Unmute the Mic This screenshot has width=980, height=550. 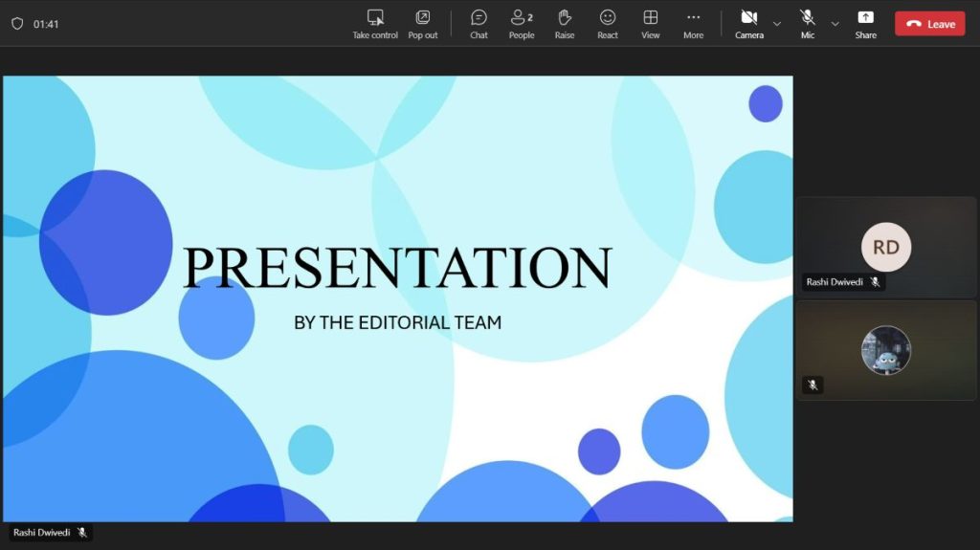point(808,24)
